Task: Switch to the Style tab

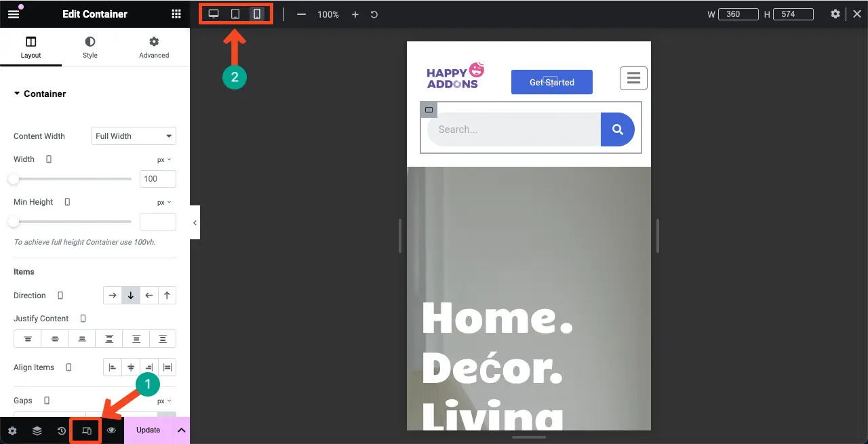Action: pyautogui.click(x=90, y=47)
